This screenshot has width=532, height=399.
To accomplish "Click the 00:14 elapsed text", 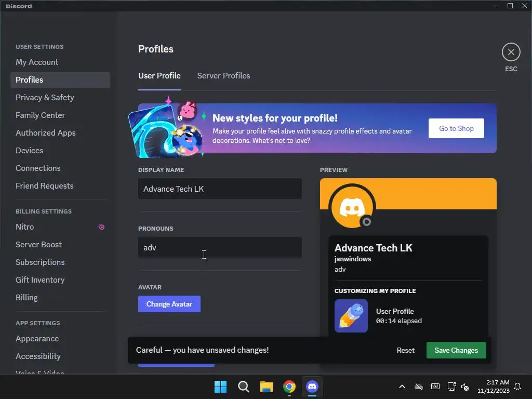I will 398,321.
